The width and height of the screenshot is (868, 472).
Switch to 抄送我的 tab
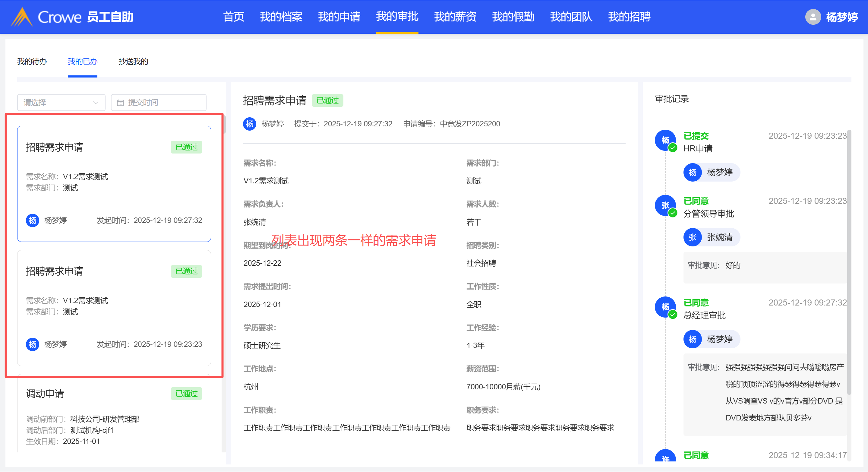pos(133,61)
